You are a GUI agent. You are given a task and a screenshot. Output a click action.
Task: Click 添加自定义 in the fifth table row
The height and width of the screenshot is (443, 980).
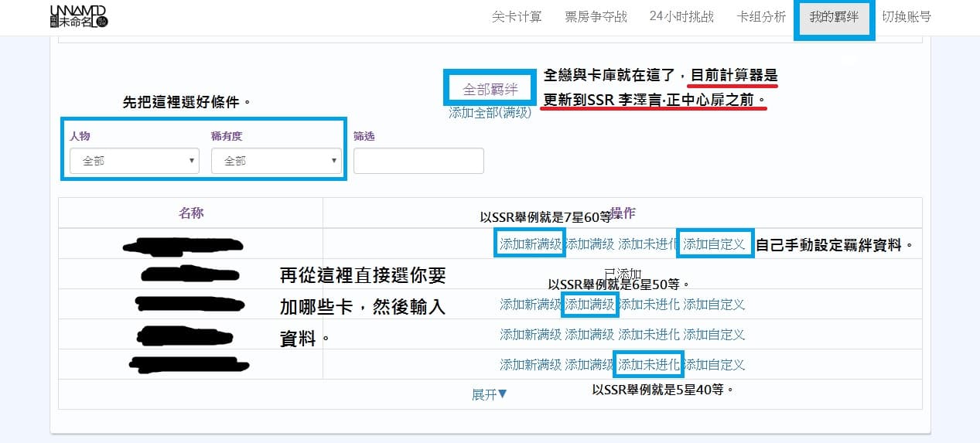click(x=714, y=364)
